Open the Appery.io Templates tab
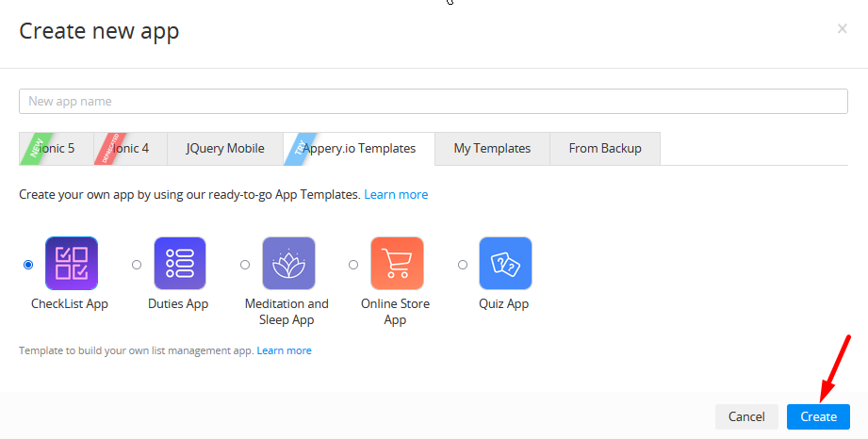This screenshot has width=868, height=439. 359,148
